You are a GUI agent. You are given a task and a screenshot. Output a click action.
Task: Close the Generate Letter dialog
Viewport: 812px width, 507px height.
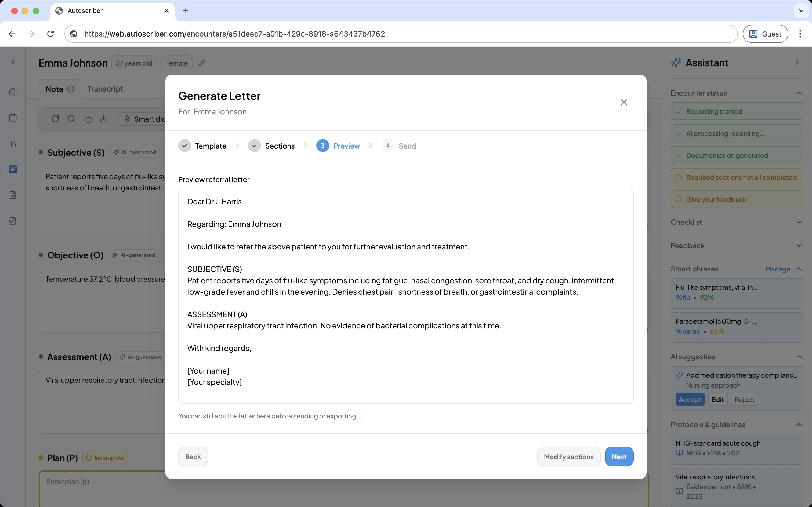click(624, 102)
